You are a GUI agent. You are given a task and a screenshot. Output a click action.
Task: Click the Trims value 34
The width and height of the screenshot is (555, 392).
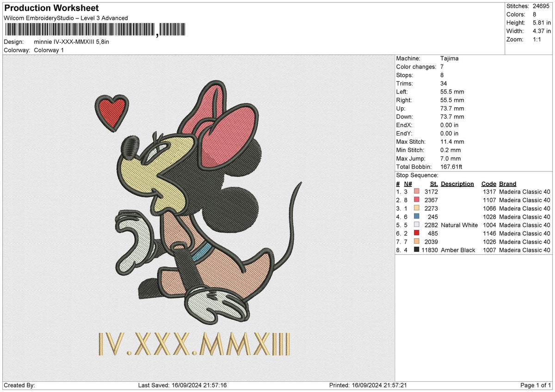[444, 84]
